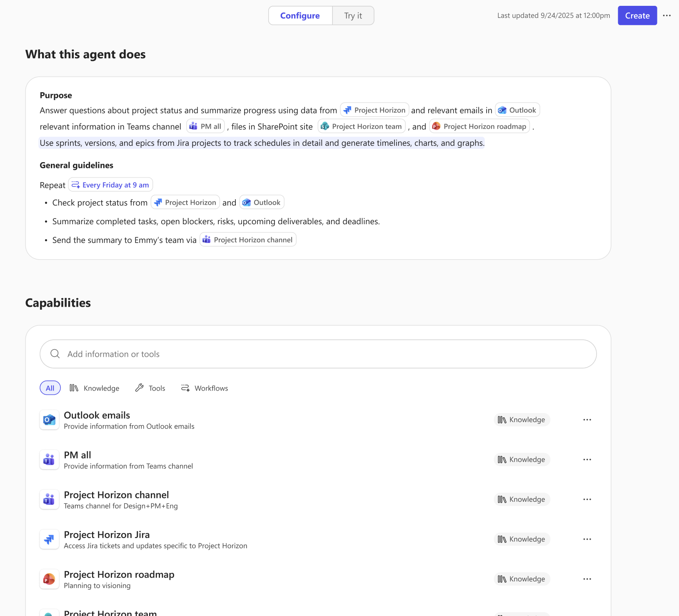
Task: Click the PM all Teams icon
Action: (49, 459)
